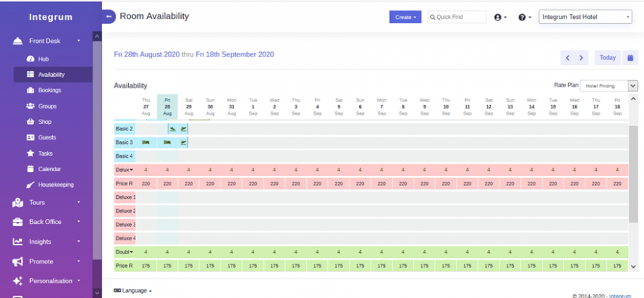644x298 pixels.
Task: Go to previous date range arrow
Action: click(x=568, y=58)
